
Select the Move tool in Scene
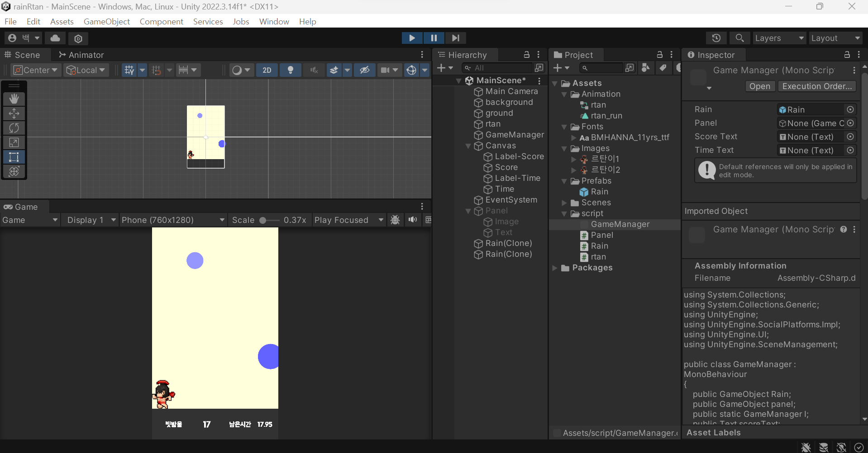pyautogui.click(x=14, y=113)
